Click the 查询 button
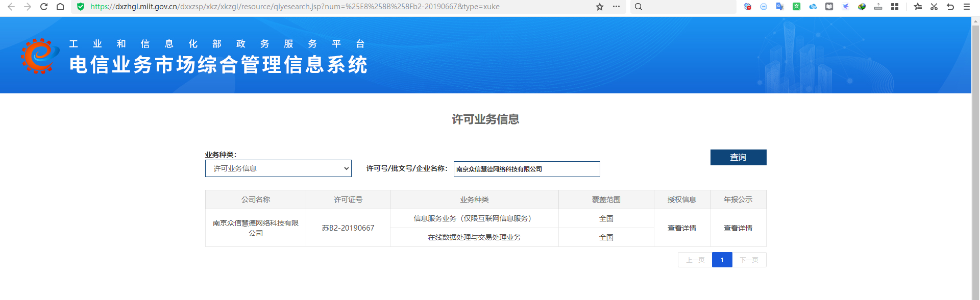Screen dimensions: 980x300 point(738,157)
